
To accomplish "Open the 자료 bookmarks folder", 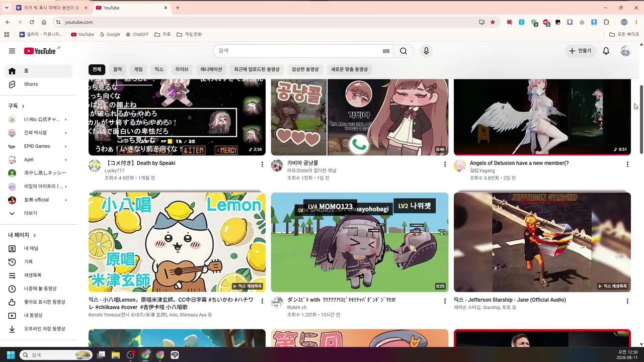I will (163, 35).
